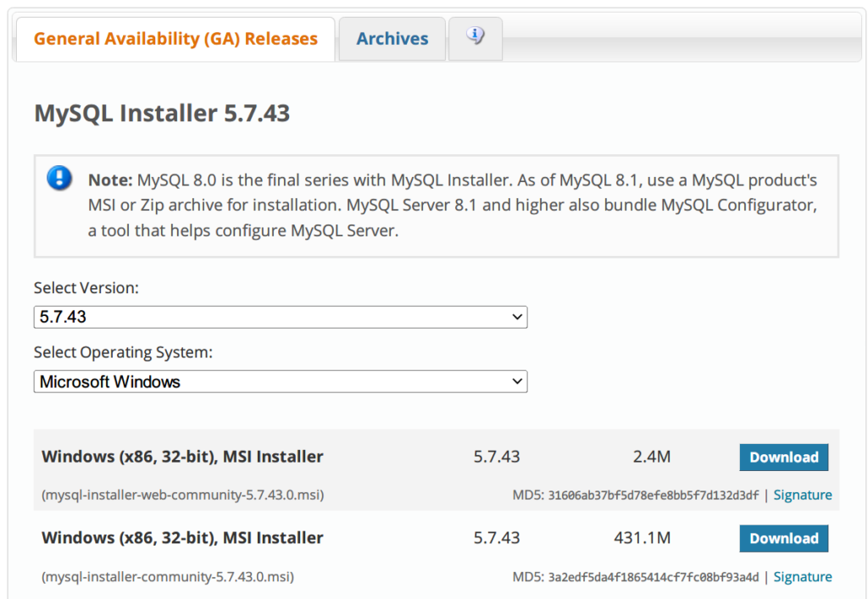Download the 2.4M web MSI installer
The height and width of the screenshot is (599, 868).
click(x=784, y=458)
